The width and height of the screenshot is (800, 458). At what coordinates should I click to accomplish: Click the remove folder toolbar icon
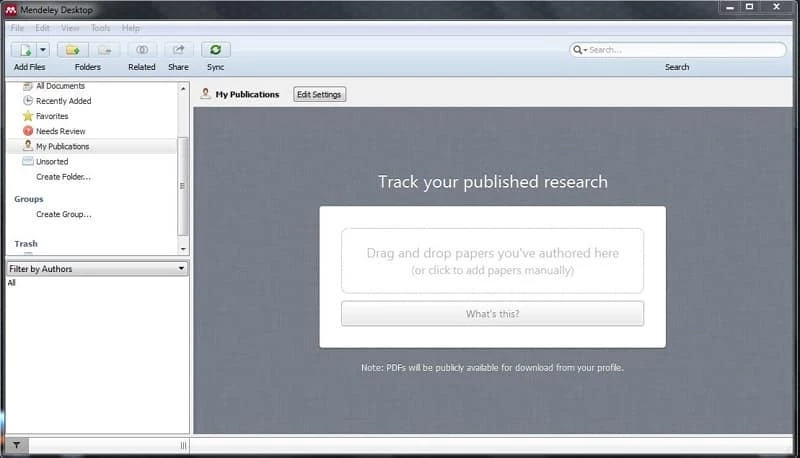point(104,49)
